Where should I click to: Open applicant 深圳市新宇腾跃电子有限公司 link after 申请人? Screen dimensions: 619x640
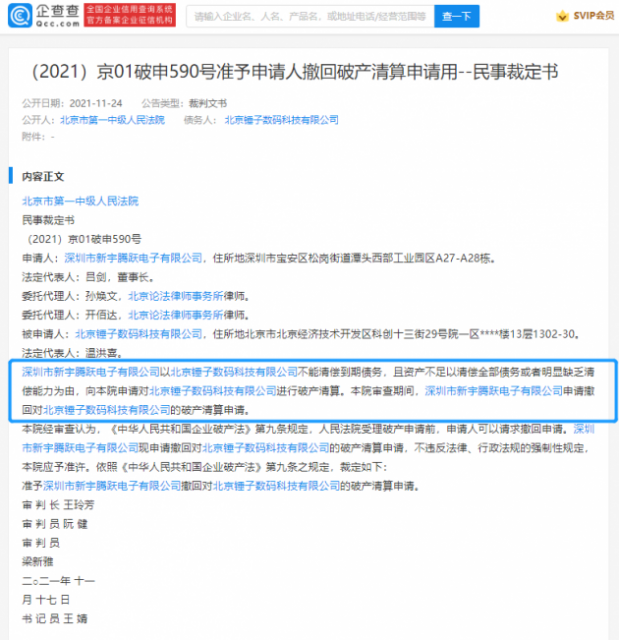point(133,258)
